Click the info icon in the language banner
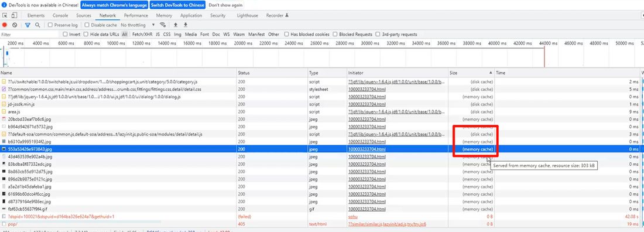 coord(5,5)
